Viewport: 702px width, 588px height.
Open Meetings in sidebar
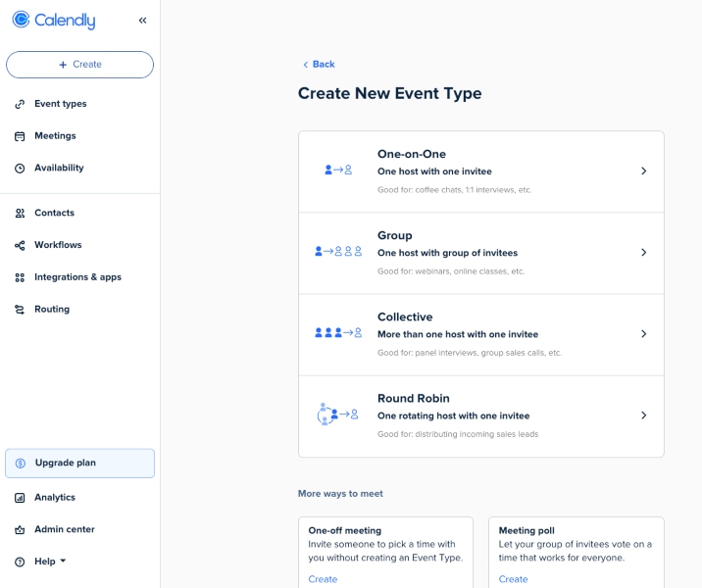click(55, 135)
